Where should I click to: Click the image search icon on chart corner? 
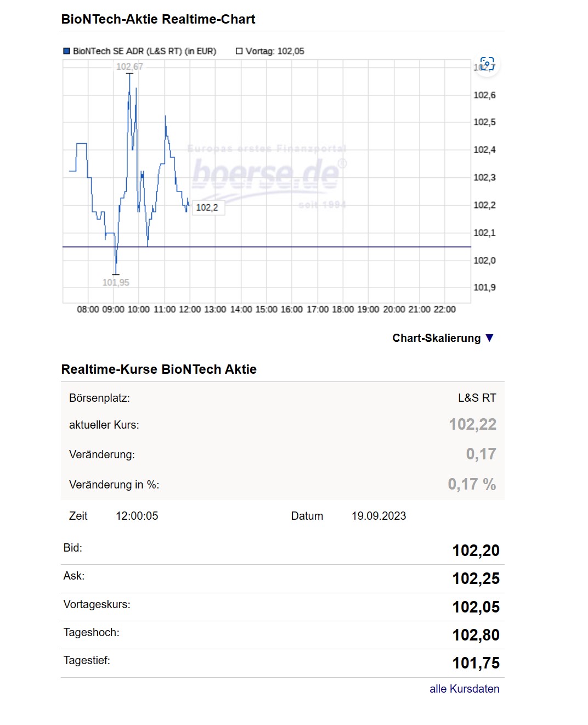tap(487, 64)
